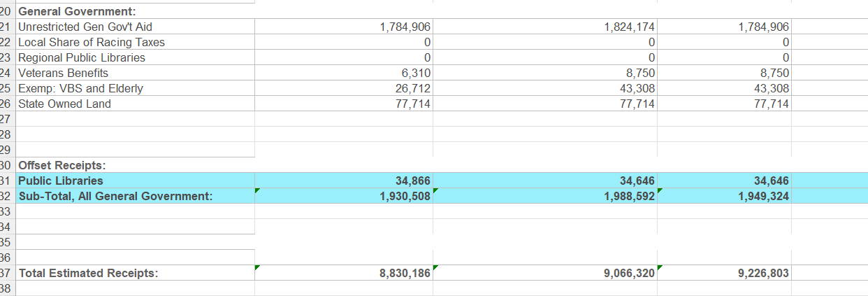This screenshot has width=868, height=296.
Task: Select the total receipts cell 8,830,186
Action: click(405, 273)
